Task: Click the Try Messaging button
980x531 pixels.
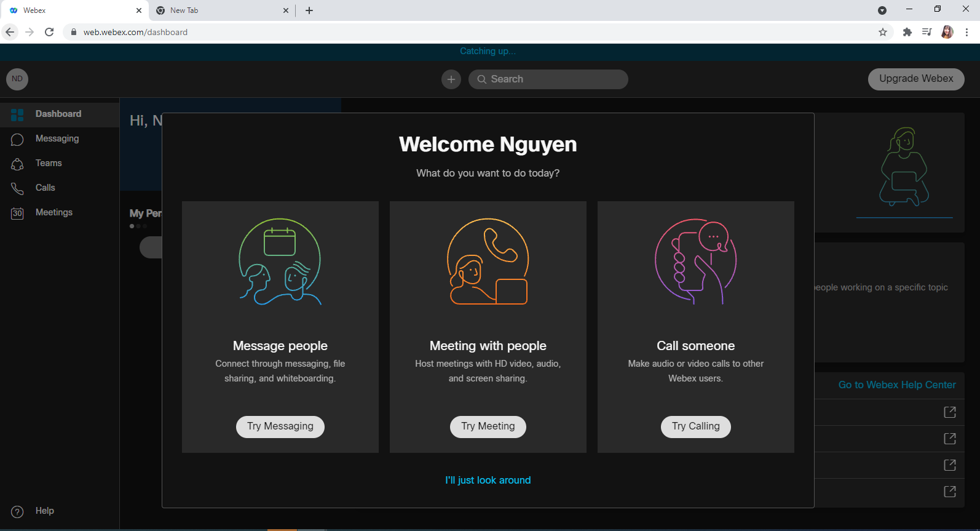Action: pyautogui.click(x=280, y=426)
